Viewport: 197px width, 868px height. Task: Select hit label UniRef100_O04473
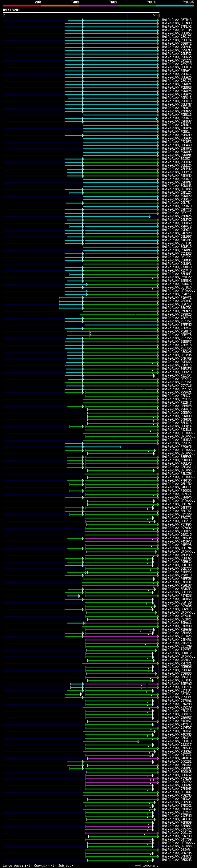click(177, 284)
